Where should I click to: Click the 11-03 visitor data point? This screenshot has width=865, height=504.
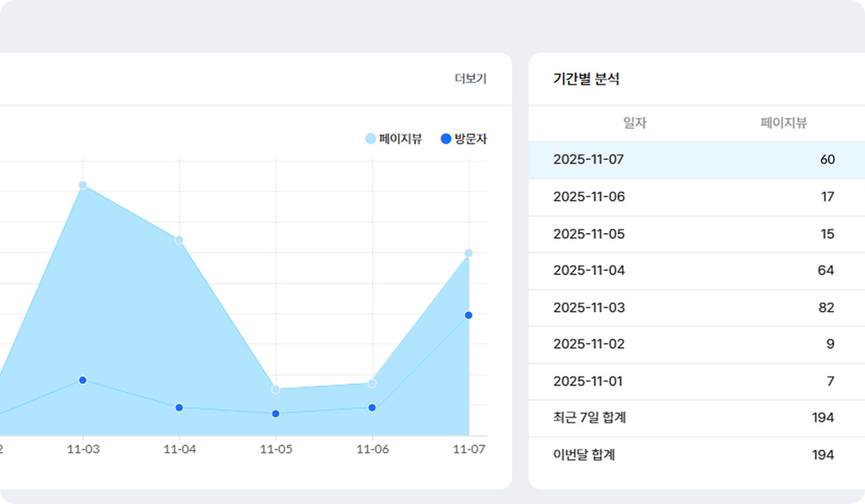pos(82,380)
